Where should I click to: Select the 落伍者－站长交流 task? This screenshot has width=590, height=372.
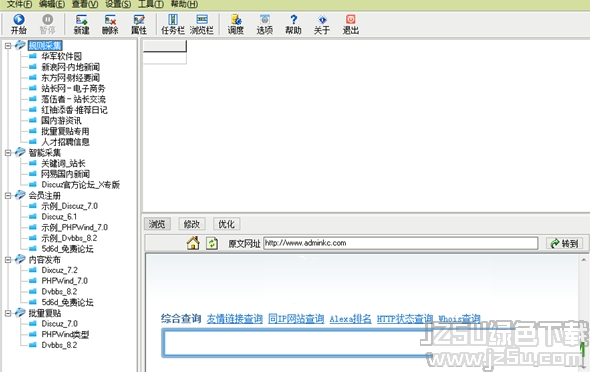(x=73, y=99)
